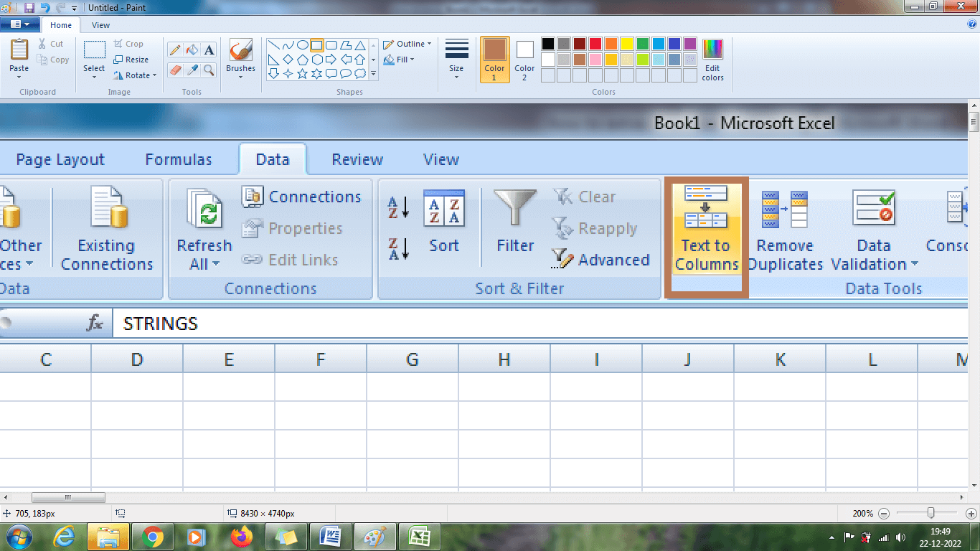Image resolution: width=980 pixels, height=551 pixels.
Task: Choose the Rectangle shape
Action: click(x=316, y=44)
